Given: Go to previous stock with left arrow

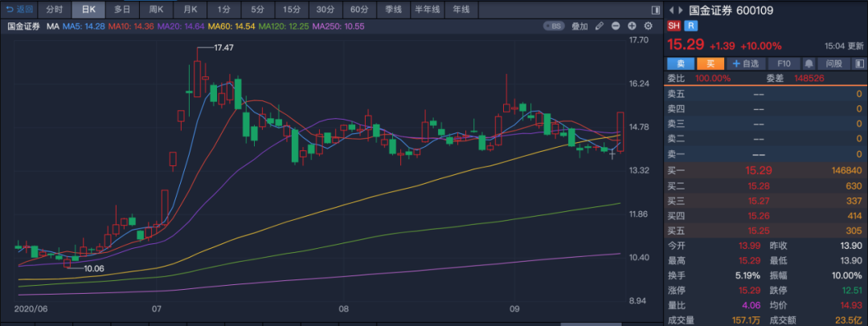Looking at the screenshot, I should (x=672, y=10).
